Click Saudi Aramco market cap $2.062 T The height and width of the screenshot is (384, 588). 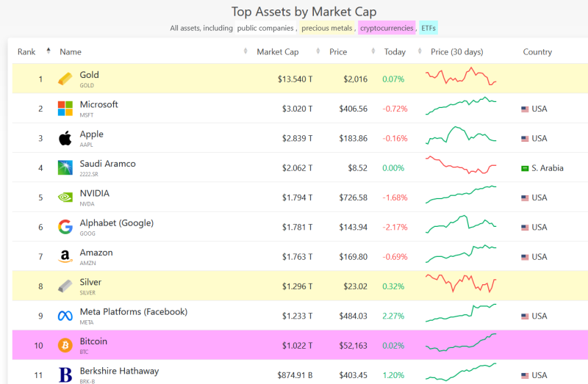[297, 168]
